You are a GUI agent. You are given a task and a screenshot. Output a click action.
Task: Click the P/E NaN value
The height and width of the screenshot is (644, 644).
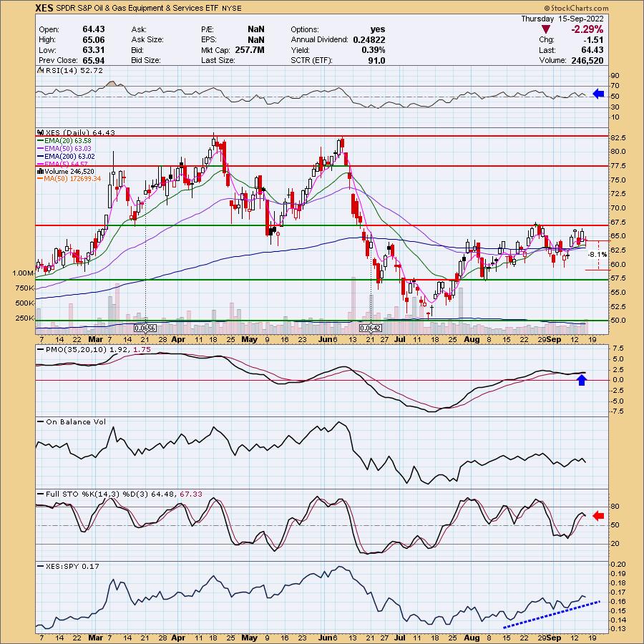pyautogui.click(x=256, y=29)
